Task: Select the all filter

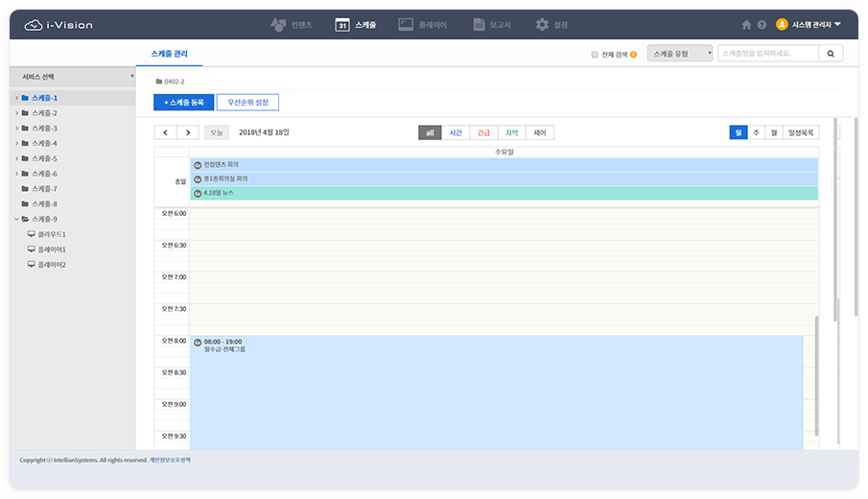Action: pyautogui.click(x=430, y=133)
